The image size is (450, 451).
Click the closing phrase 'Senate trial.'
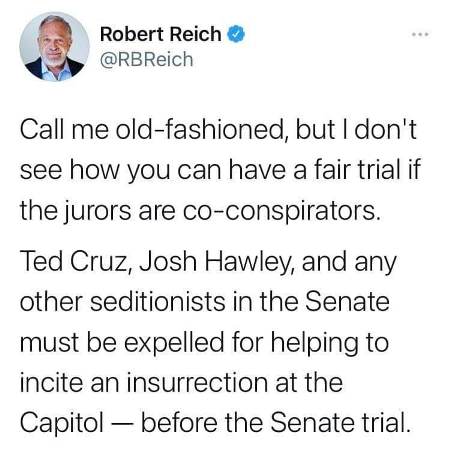tap(340, 422)
